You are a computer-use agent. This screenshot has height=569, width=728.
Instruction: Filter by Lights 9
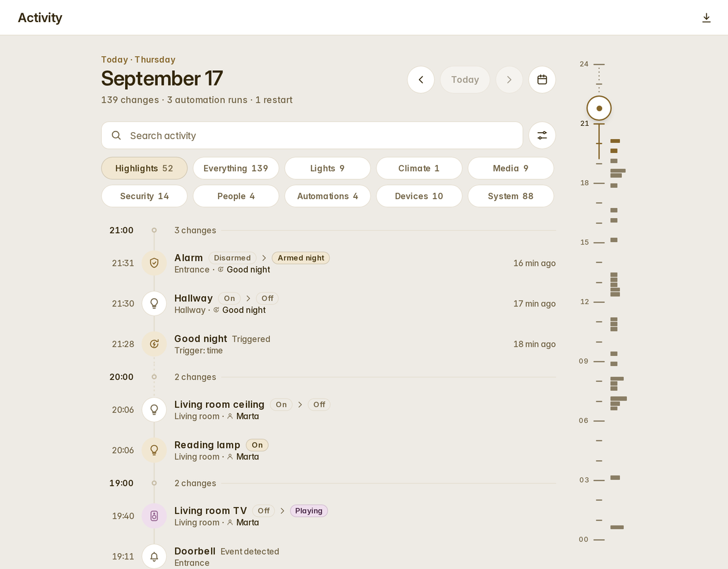[x=327, y=168]
